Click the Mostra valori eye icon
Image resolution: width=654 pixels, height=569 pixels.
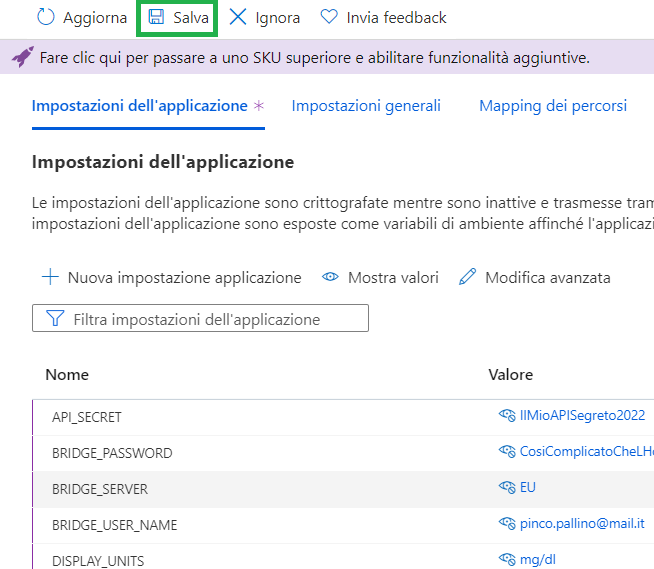330,277
